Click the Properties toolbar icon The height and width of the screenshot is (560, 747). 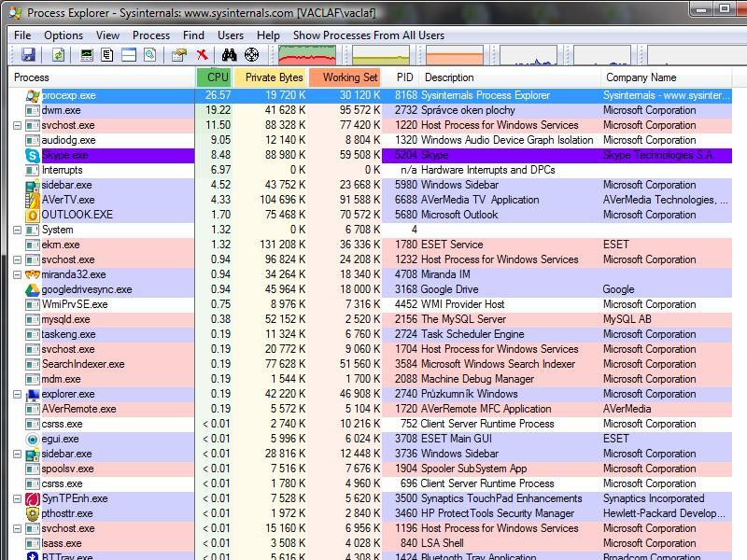coord(179,56)
